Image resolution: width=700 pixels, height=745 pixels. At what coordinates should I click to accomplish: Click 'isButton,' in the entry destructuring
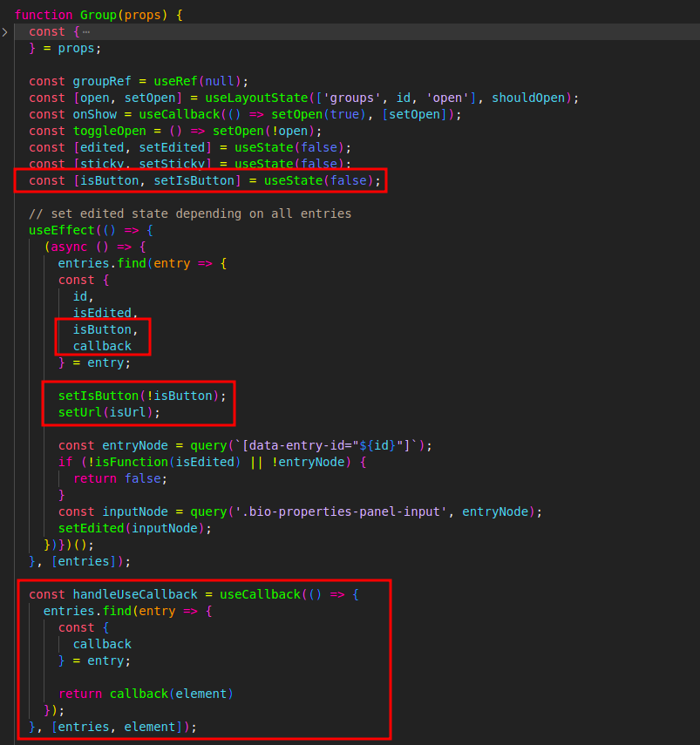pos(105,329)
